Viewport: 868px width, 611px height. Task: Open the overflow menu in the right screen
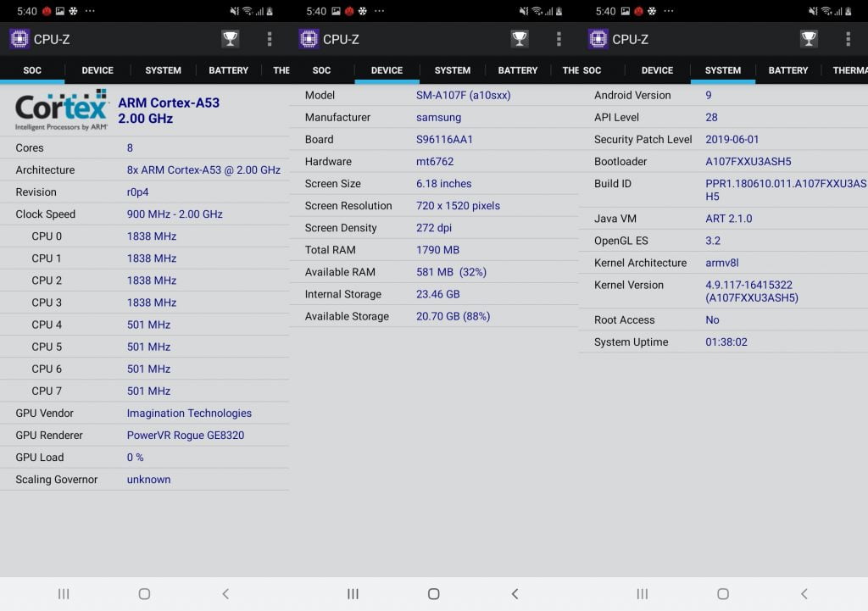click(x=848, y=39)
